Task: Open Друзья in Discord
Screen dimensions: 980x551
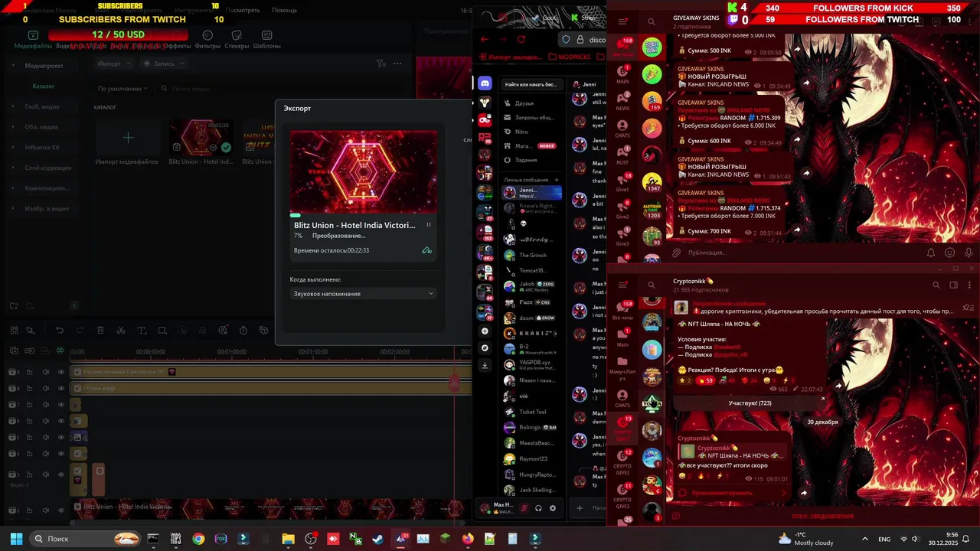Action: 531,103
